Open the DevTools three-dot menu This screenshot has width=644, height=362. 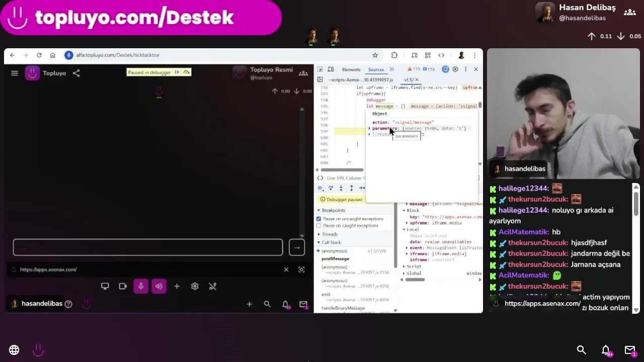point(465,69)
